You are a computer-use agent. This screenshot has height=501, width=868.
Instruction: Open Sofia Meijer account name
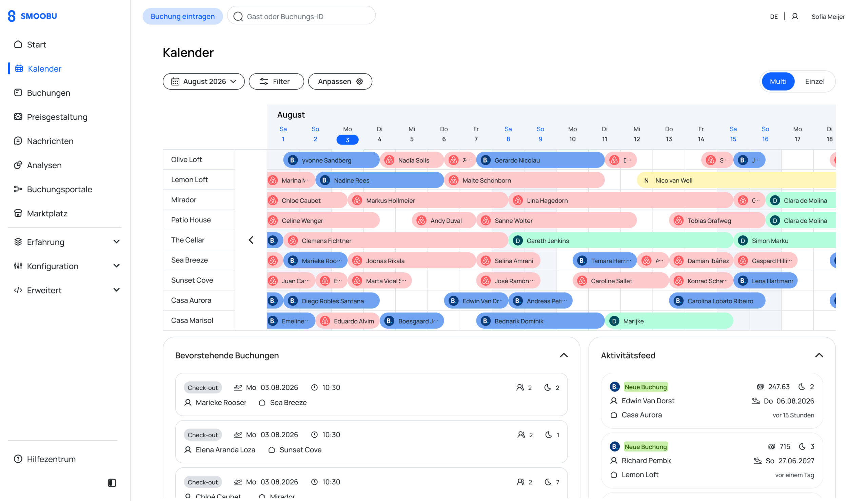[x=828, y=17]
